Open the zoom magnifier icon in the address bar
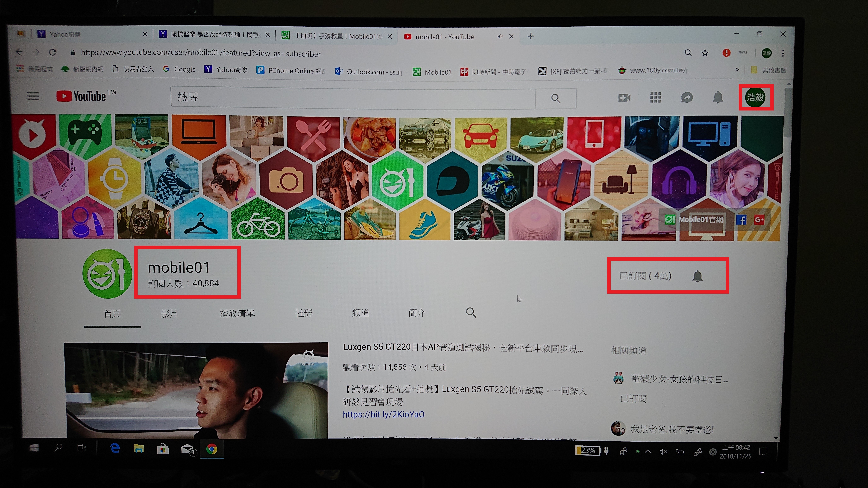This screenshot has width=868, height=488. tap(688, 52)
